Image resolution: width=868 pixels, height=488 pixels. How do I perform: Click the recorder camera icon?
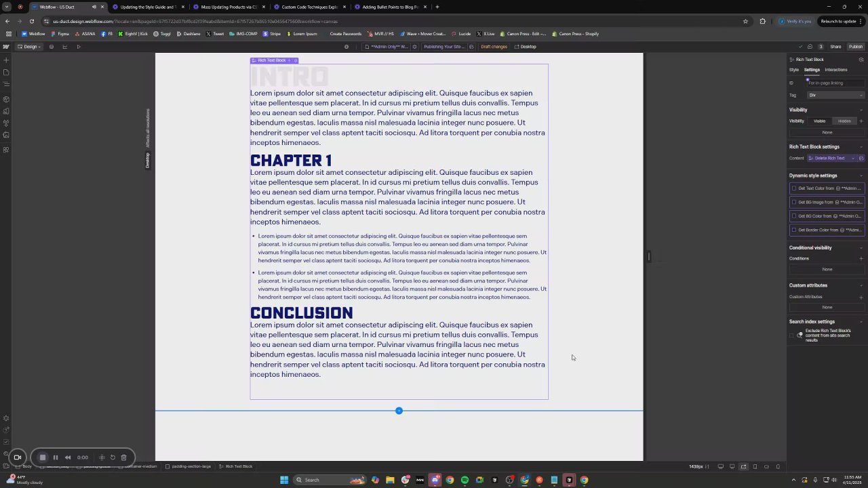coord(18,457)
